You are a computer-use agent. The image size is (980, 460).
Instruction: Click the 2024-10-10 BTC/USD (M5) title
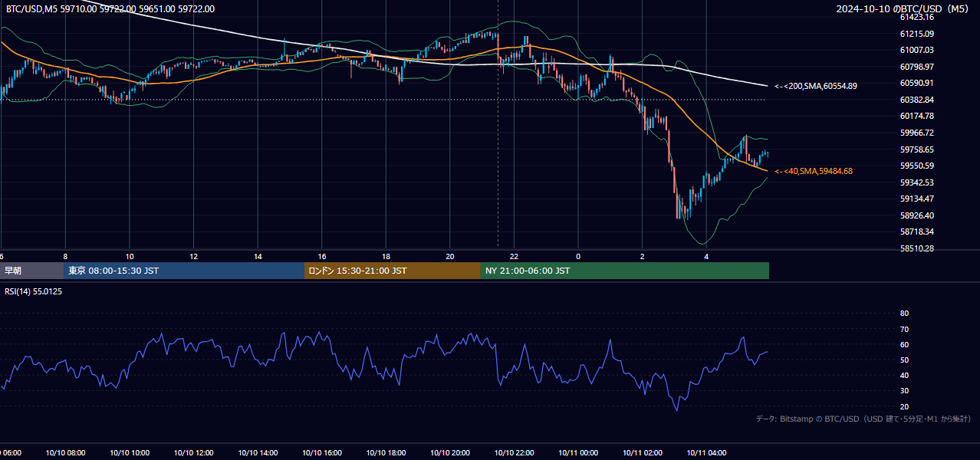904,8
